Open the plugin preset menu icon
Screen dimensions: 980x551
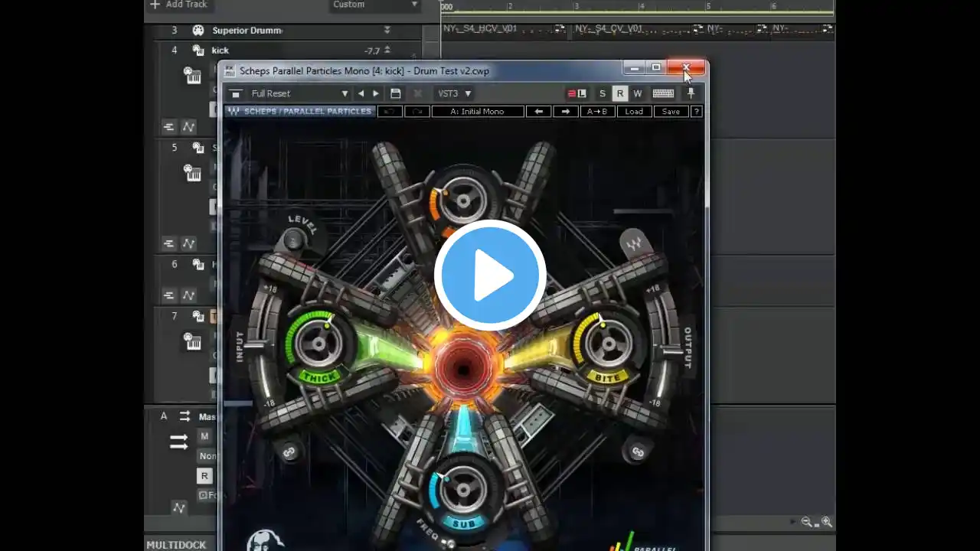(x=236, y=93)
